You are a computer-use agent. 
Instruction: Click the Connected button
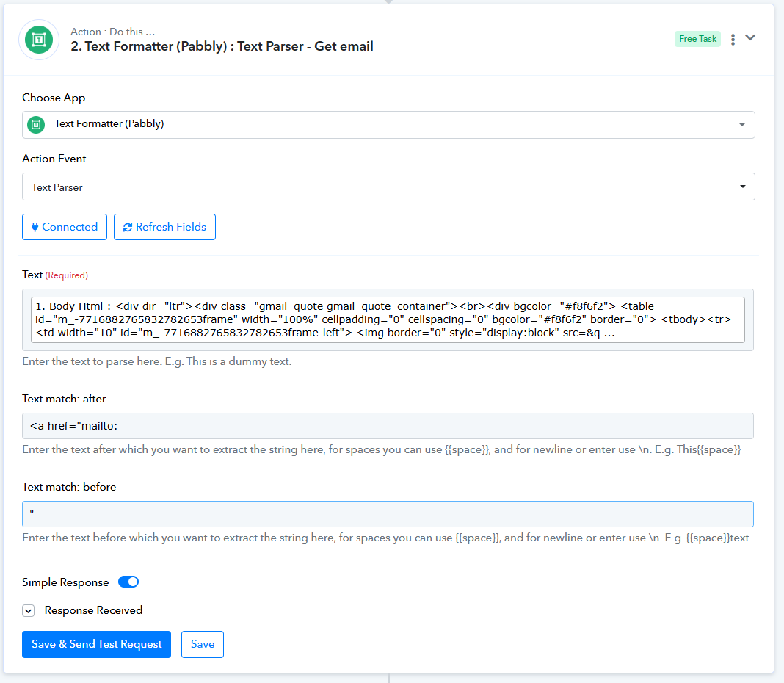(x=65, y=227)
